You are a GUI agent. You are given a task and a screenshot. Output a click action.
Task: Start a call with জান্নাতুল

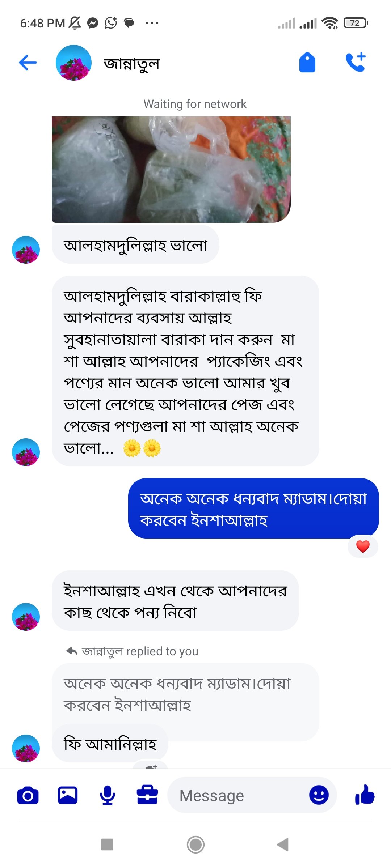[357, 62]
